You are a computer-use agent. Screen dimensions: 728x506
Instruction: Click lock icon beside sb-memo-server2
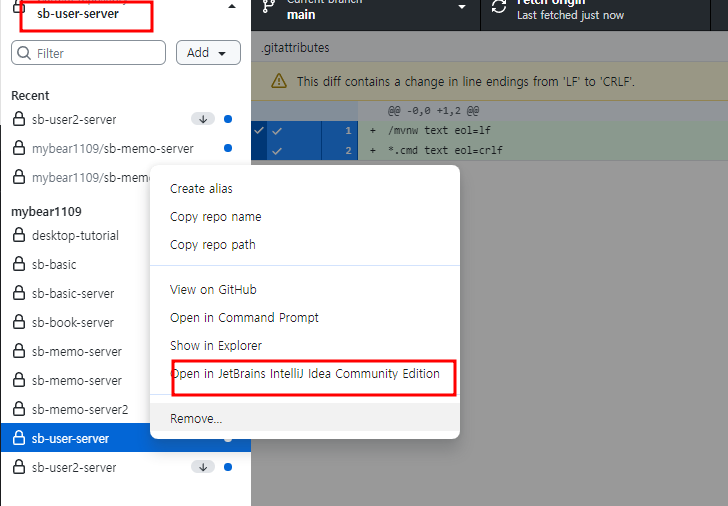coord(19,409)
